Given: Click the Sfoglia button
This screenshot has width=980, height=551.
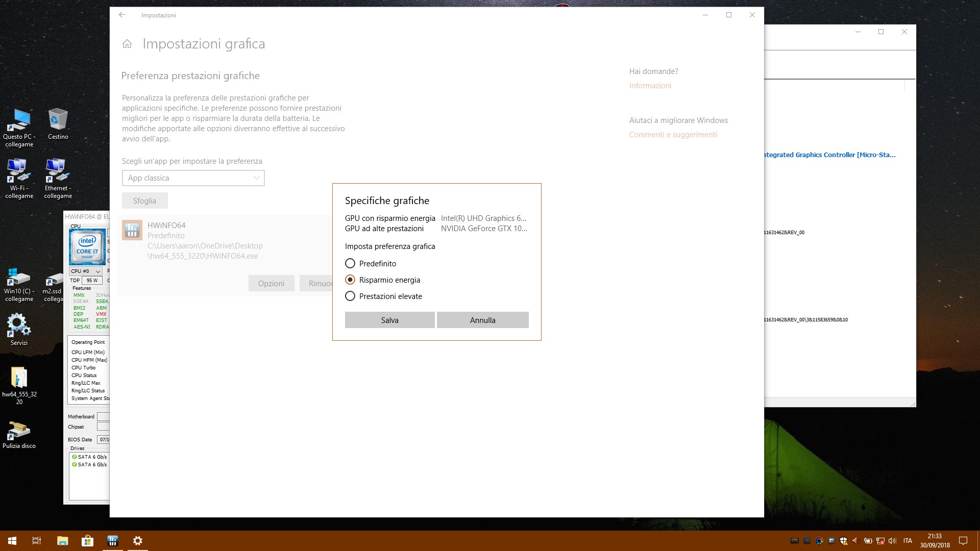Looking at the screenshot, I should point(144,201).
